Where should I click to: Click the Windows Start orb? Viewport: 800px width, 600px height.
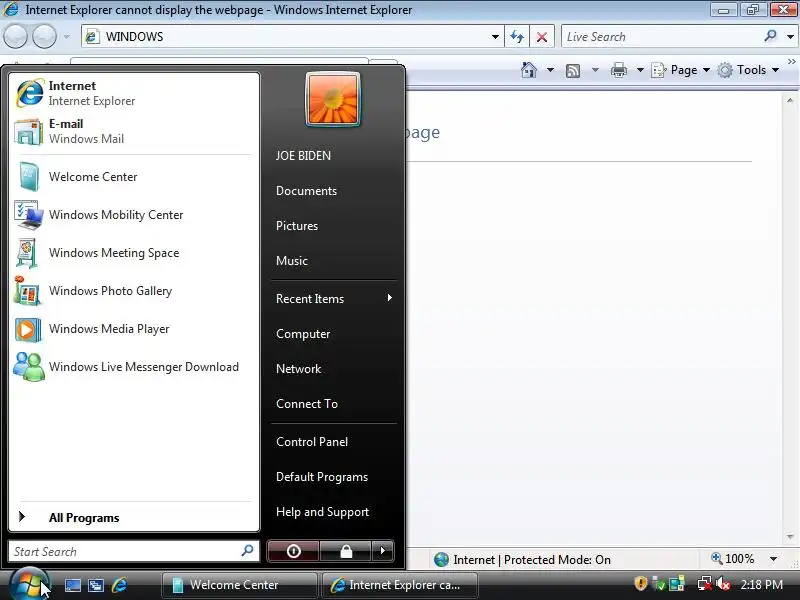29,585
